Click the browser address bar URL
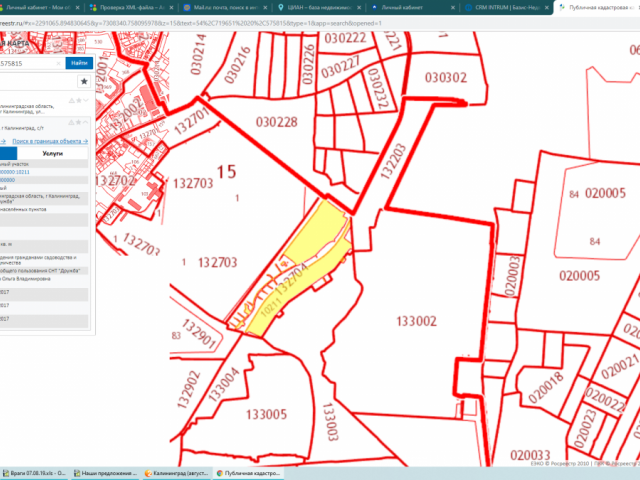Screen dimensions: 640x480 (x=200, y=21)
